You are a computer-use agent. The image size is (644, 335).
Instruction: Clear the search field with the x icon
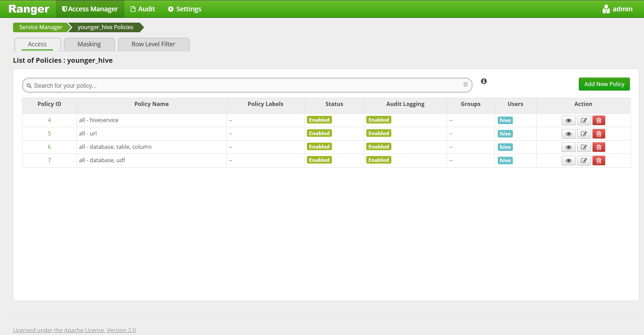click(x=465, y=84)
